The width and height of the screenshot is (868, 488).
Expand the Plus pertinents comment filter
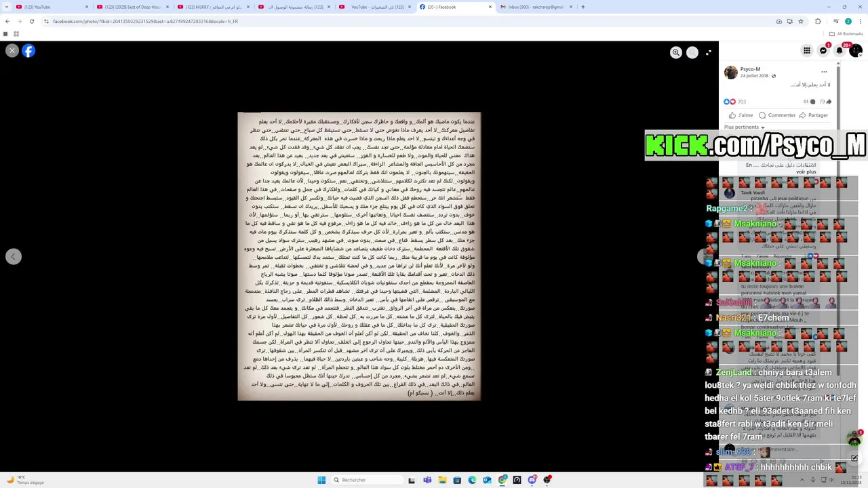point(744,127)
